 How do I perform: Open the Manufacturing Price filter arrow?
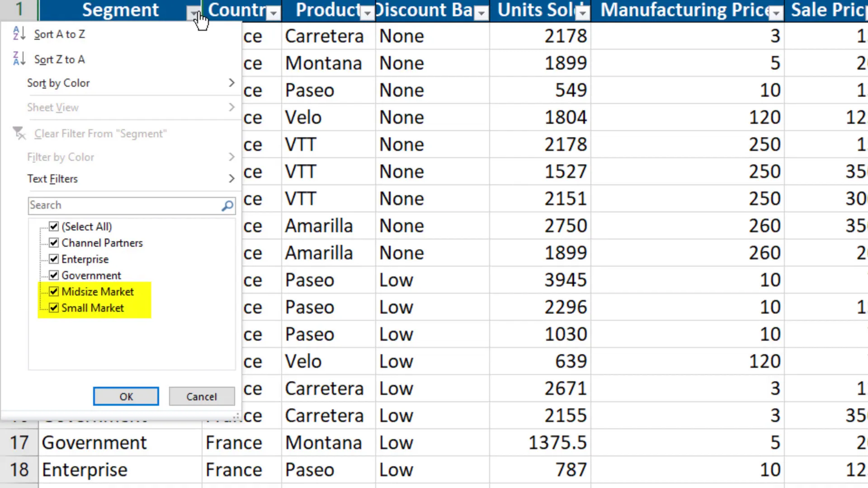pyautogui.click(x=776, y=14)
